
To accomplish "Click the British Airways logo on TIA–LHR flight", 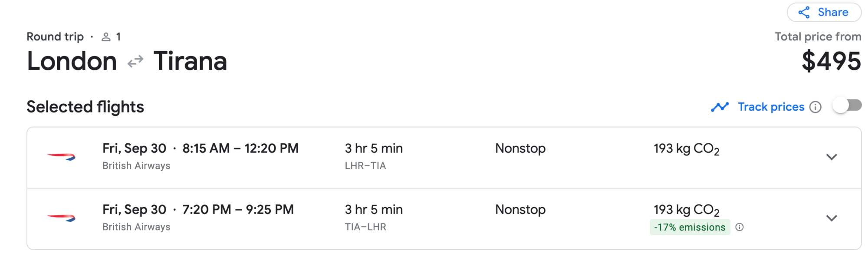I will 61,218.
